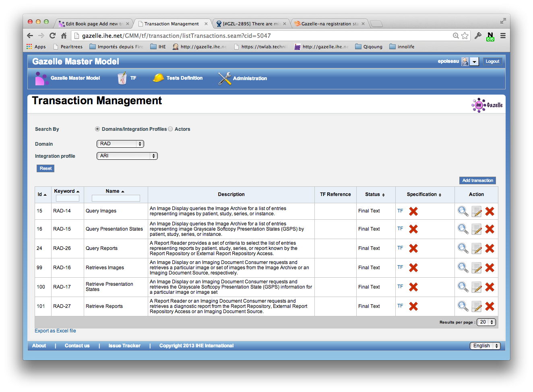Screen dimensions: 533x392
Task: Go to browser home page icon
Action: coord(64,36)
